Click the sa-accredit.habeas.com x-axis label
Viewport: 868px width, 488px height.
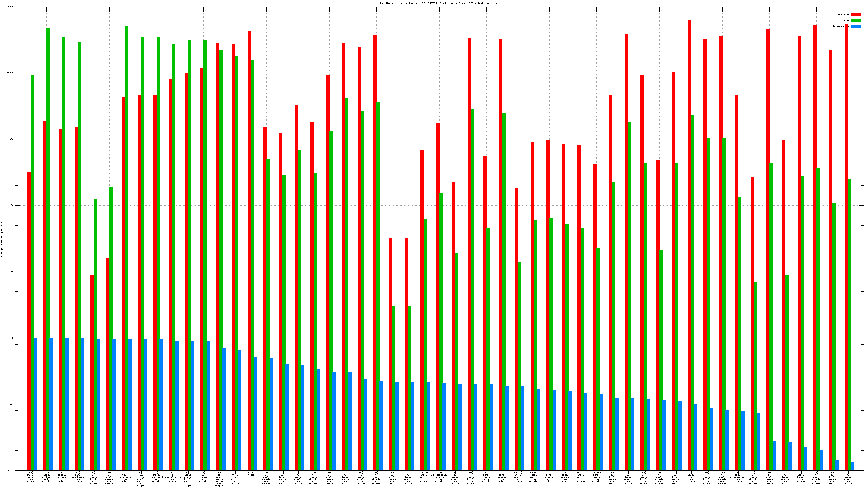click(x=439, y=477)
